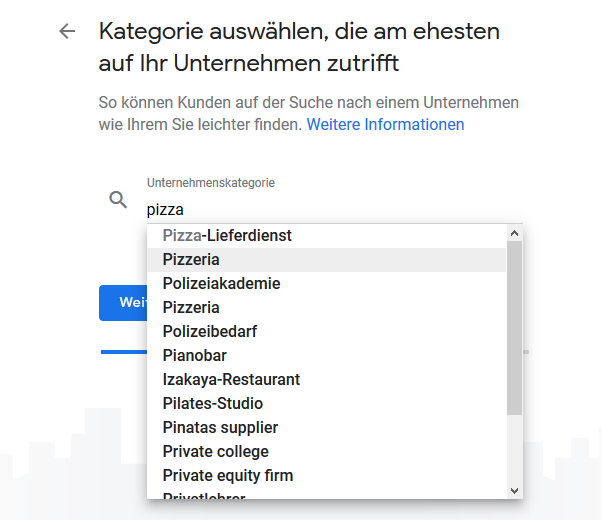
Task: Click the suggestion list's scroll-down arrow
Action: pyautogui.click(x=515, y=490)
